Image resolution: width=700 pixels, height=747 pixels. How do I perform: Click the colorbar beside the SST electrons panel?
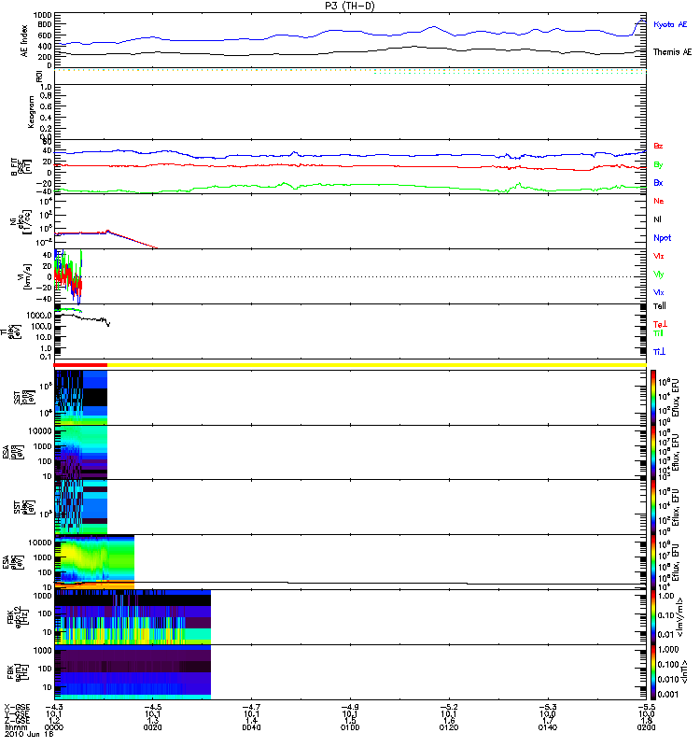click(652, 507)
